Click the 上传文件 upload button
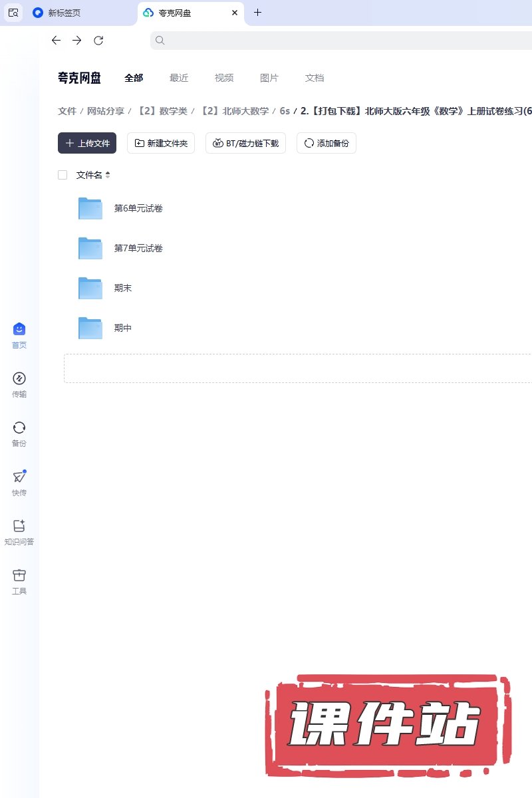 click(87, 143)
